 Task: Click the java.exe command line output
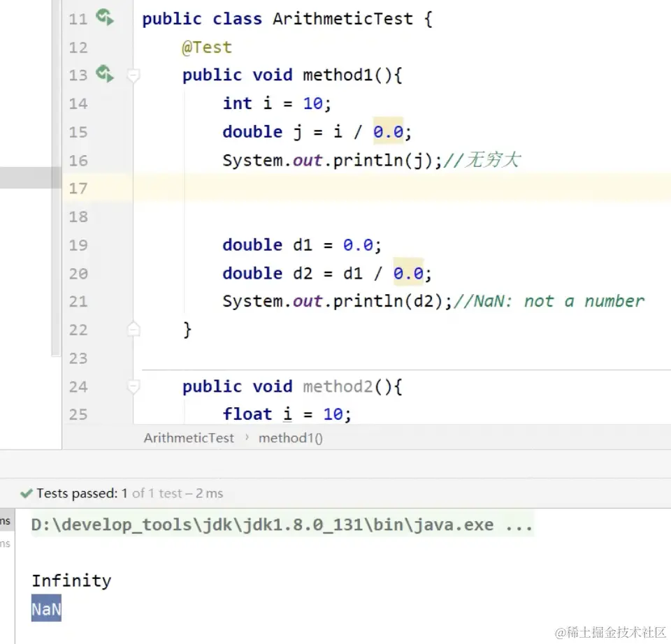pos(282,525)
